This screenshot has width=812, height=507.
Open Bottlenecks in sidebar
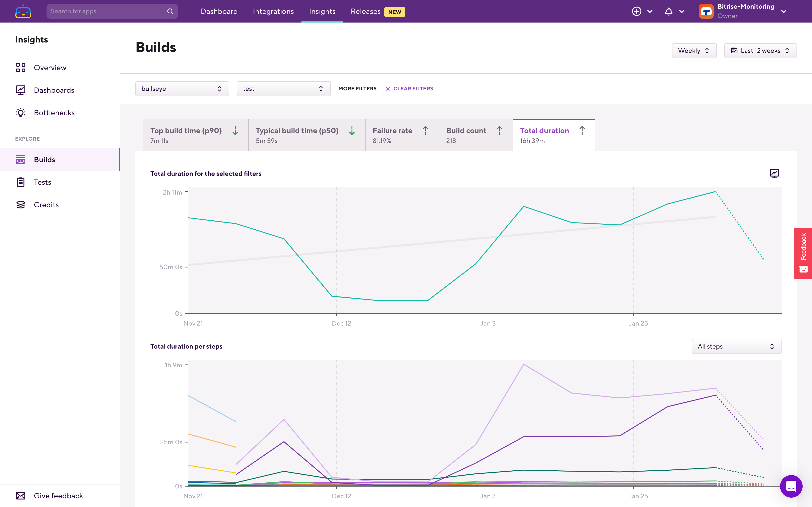54,113
